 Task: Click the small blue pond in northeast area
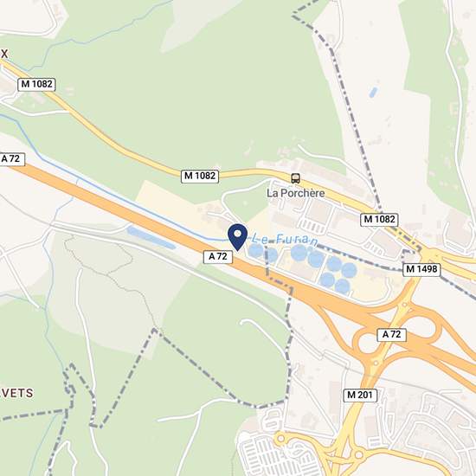click(x=373, y=93)
